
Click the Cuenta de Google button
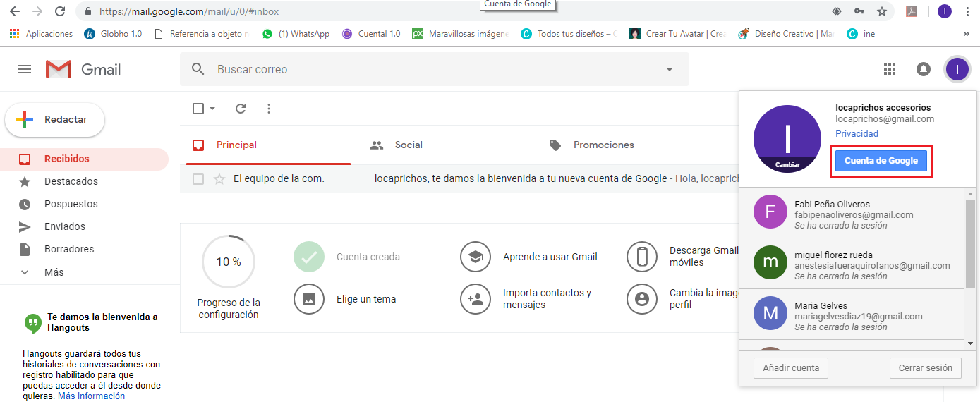pos(881,161)
